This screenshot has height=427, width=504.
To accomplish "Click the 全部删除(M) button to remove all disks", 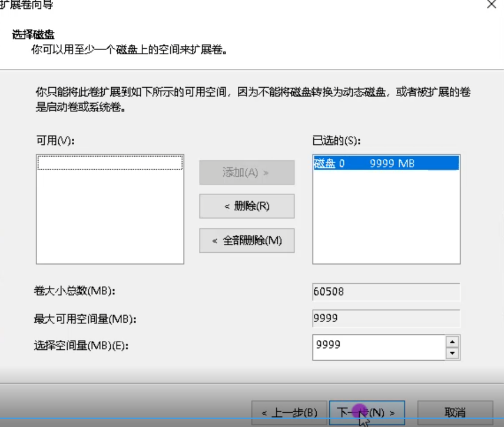I will tap(247, 240).
